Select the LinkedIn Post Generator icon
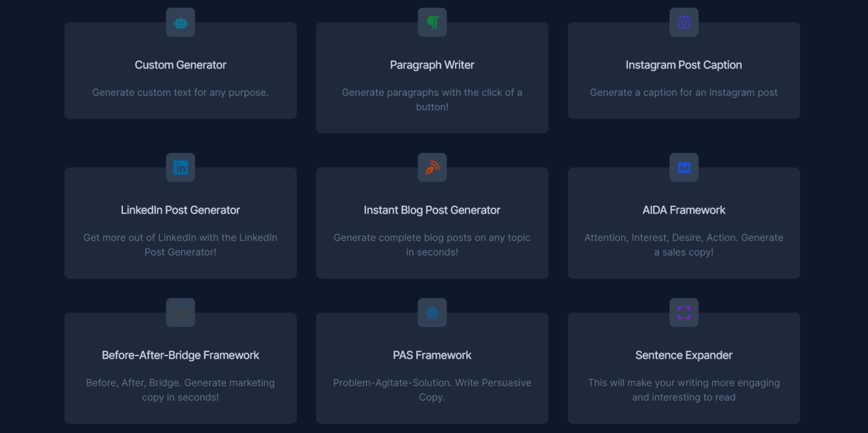The width and height of the screenshot is (868, 433). tap(180, 167)
